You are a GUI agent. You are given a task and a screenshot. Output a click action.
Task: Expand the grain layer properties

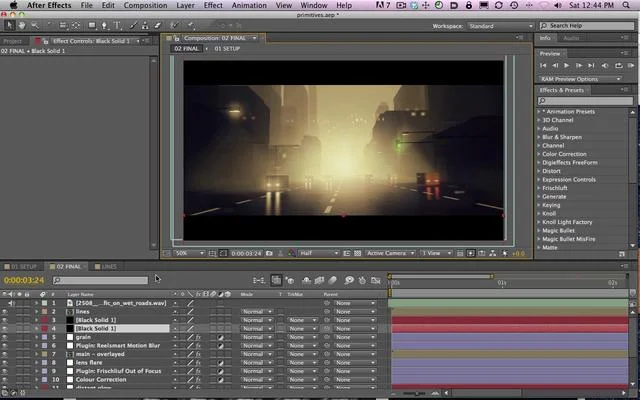click(36, 337)
